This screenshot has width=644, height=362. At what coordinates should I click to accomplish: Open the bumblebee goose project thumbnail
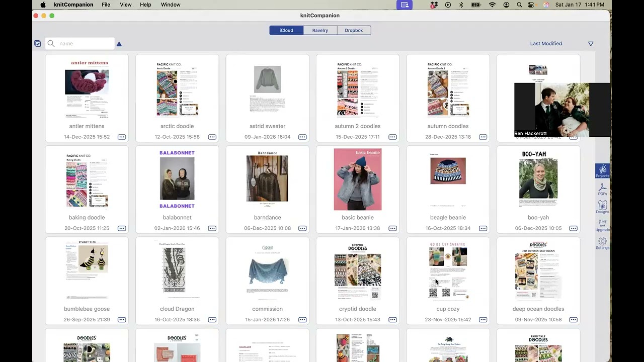[x=87, y=270]
